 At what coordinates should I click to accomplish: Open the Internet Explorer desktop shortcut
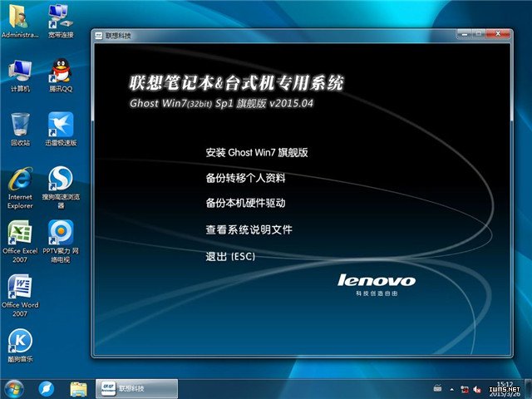[x=20, y=188]
